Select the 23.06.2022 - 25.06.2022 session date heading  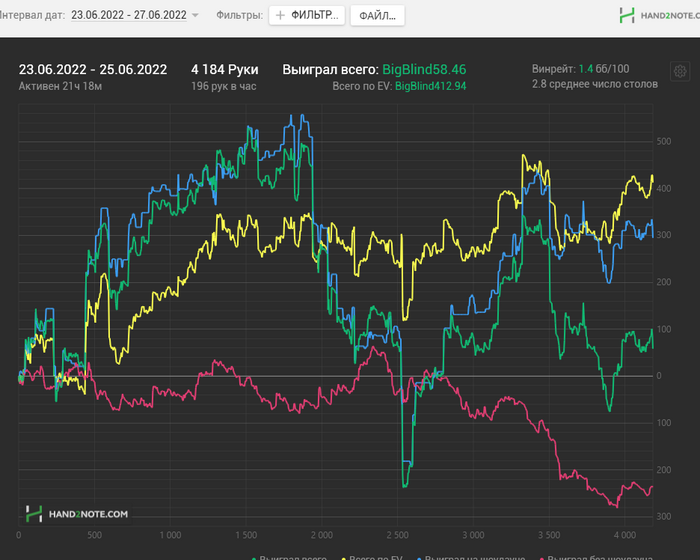[x=93, y=70]
